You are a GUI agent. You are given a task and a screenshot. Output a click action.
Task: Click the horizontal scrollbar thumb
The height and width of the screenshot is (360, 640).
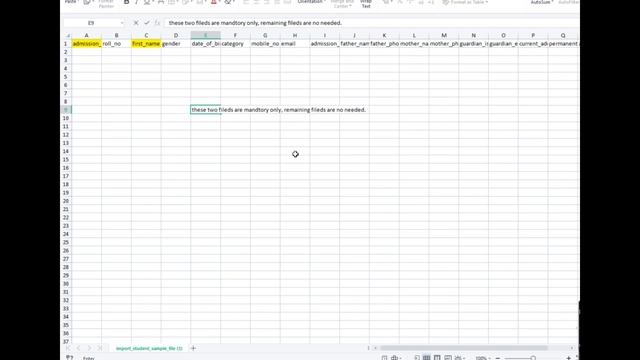click(464, 348)
